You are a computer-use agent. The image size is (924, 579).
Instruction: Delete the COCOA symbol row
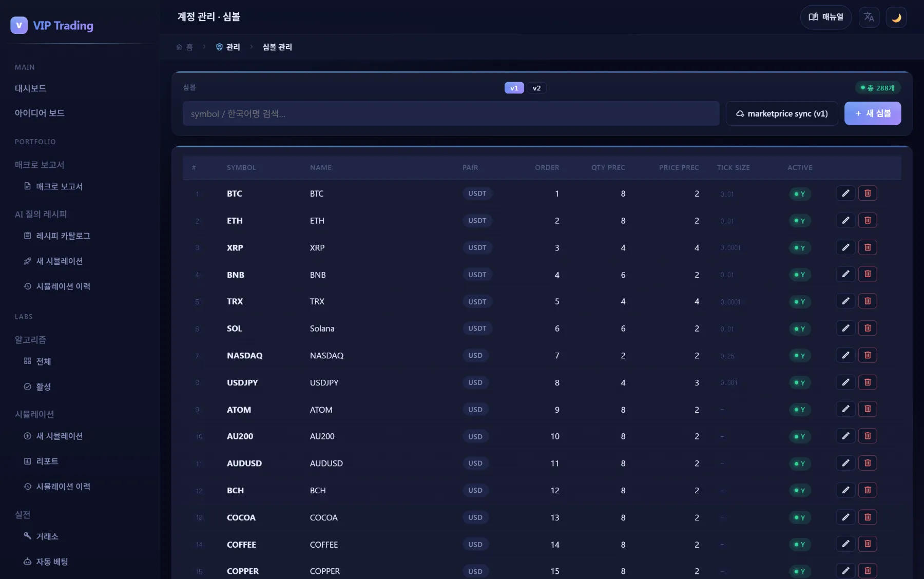tap(868, 517)
